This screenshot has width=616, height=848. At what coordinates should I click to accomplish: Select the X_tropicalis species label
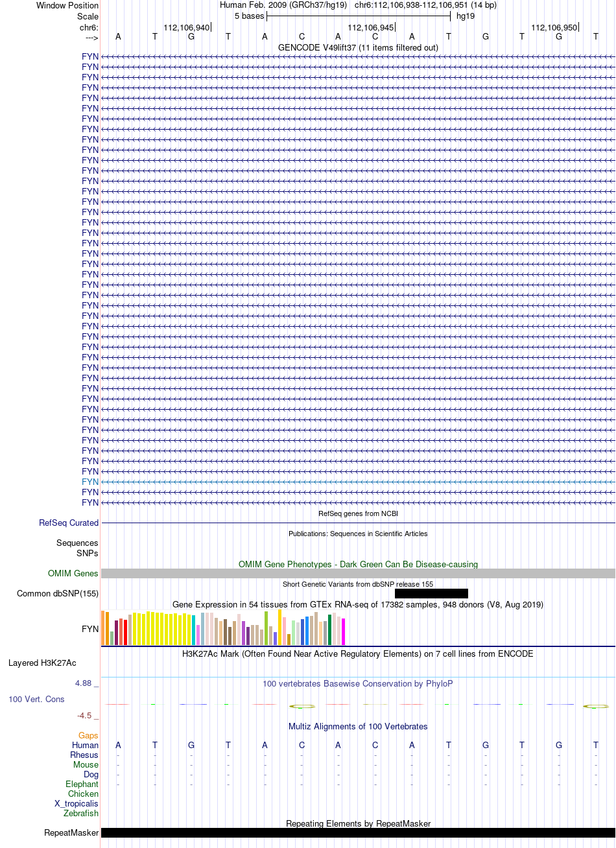coord(77,803)
